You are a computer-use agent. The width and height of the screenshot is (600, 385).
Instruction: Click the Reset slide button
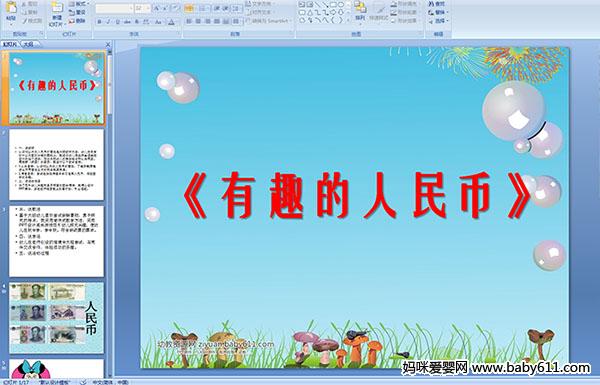click(77, 12)
